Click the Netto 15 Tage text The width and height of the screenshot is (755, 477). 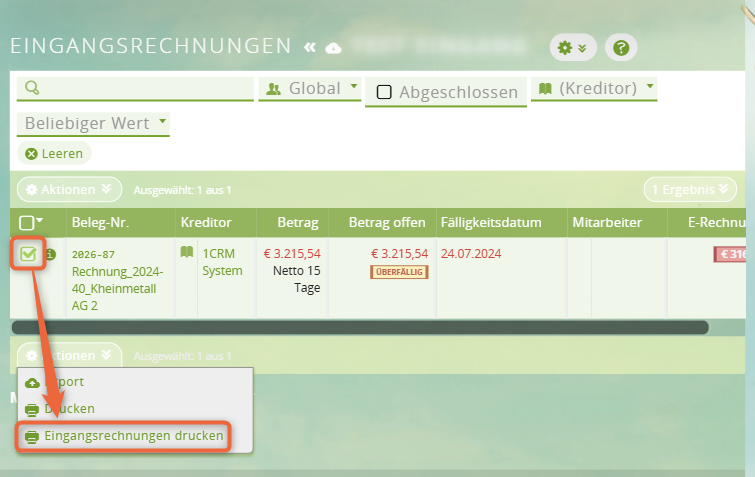pos(297,279)
